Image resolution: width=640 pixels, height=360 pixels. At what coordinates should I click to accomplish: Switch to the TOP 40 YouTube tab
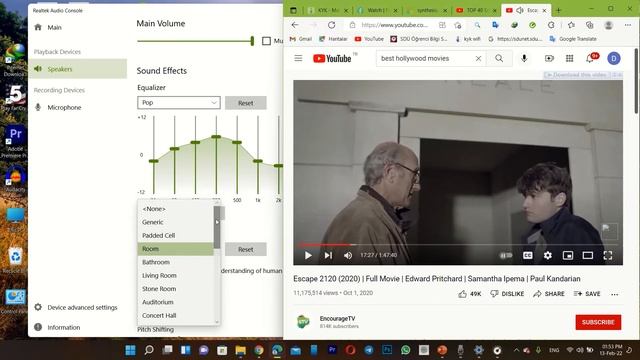click(476, 10)
